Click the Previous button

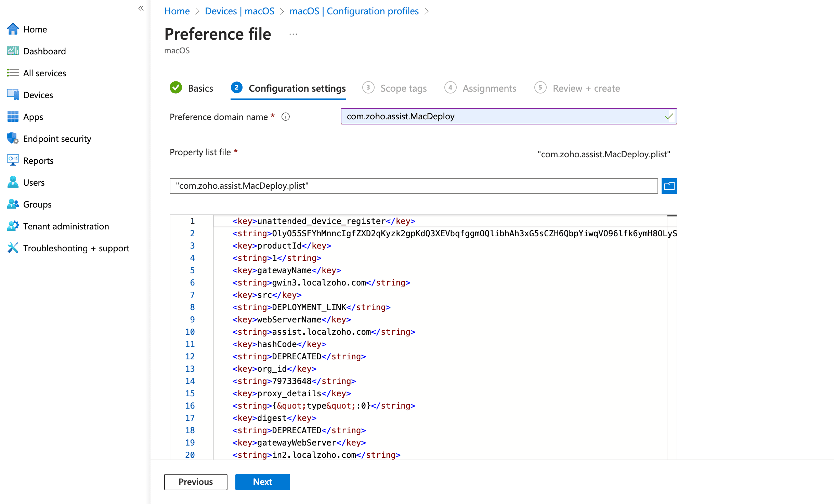tap(195, 482)
